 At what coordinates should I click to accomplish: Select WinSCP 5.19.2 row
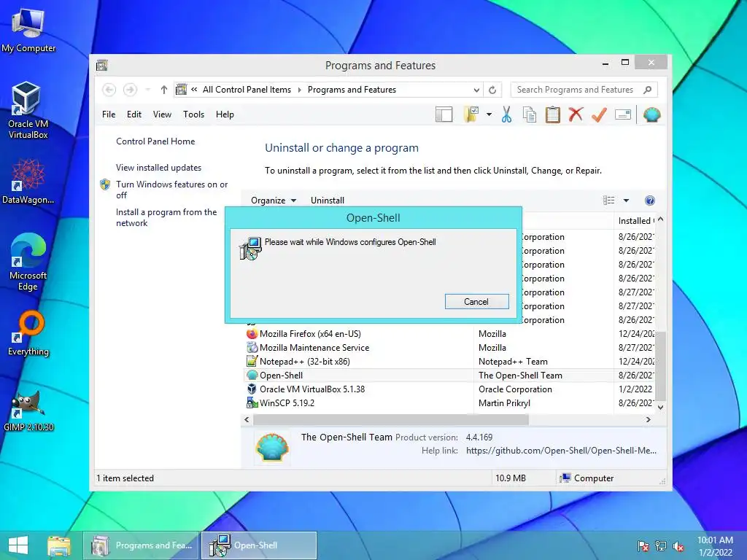(450, 402)
